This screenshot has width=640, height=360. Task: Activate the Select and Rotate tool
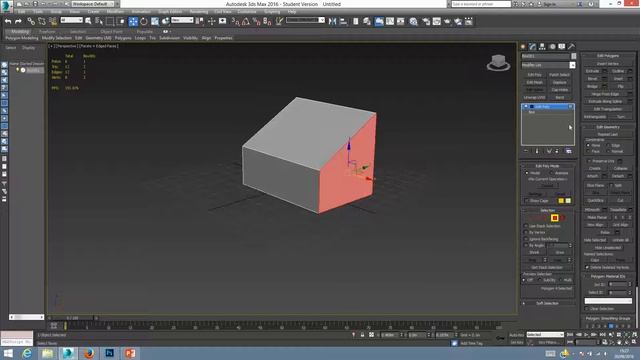(144, 21)
